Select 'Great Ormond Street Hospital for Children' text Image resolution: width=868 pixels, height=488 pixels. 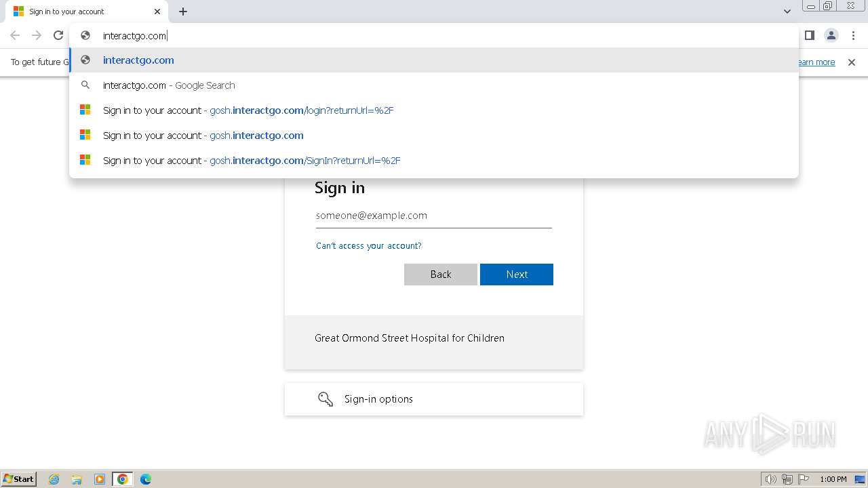tap(410, 338)
